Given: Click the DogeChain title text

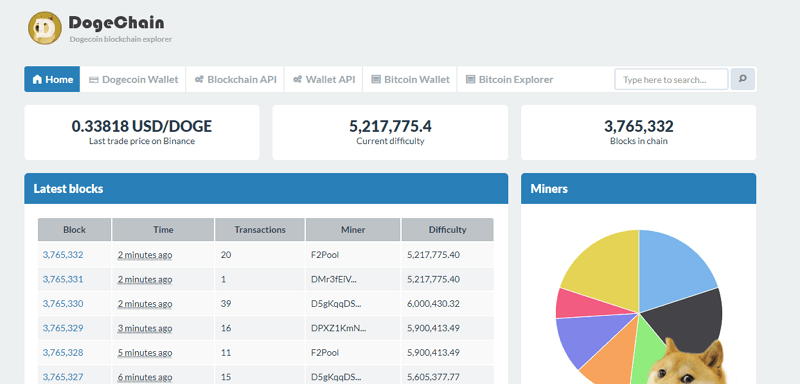Looking at the screenshot, I should tap(116, 22).
